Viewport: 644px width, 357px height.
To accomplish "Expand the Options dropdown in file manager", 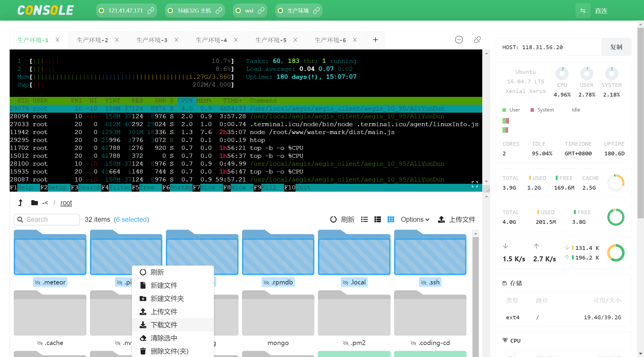I will [414, 220].
